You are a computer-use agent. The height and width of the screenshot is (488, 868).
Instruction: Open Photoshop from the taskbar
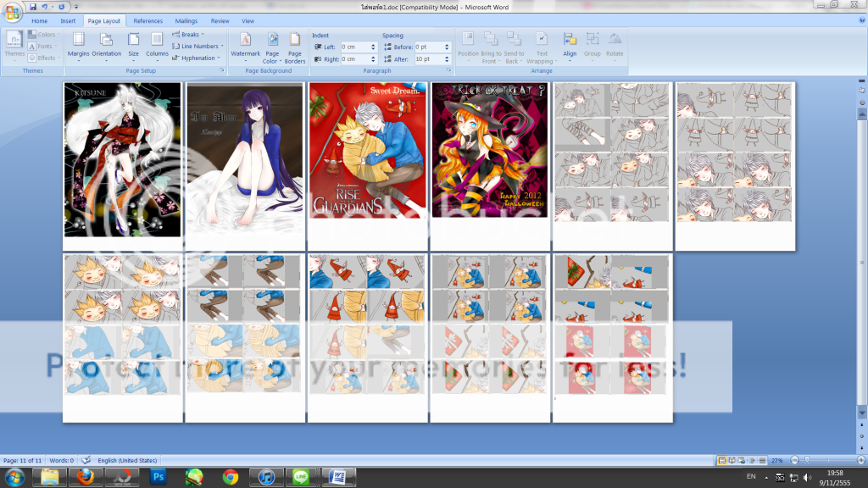159,477
